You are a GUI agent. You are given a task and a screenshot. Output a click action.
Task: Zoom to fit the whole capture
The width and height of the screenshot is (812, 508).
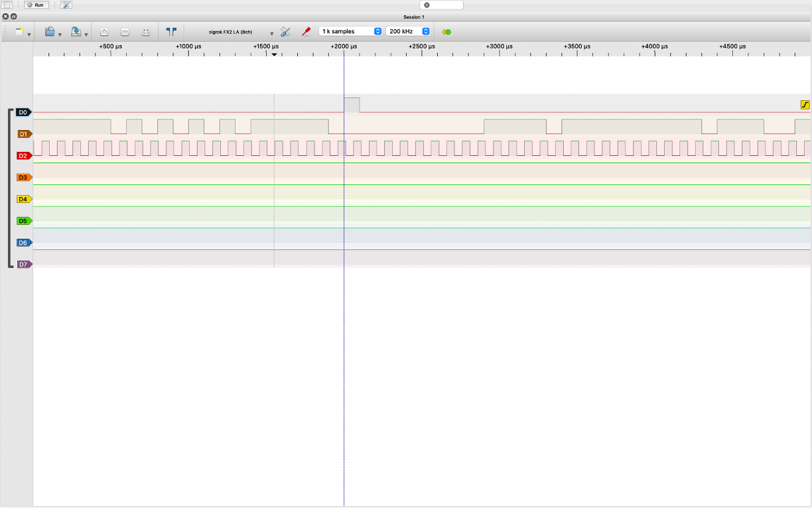(x=146, y=31)
